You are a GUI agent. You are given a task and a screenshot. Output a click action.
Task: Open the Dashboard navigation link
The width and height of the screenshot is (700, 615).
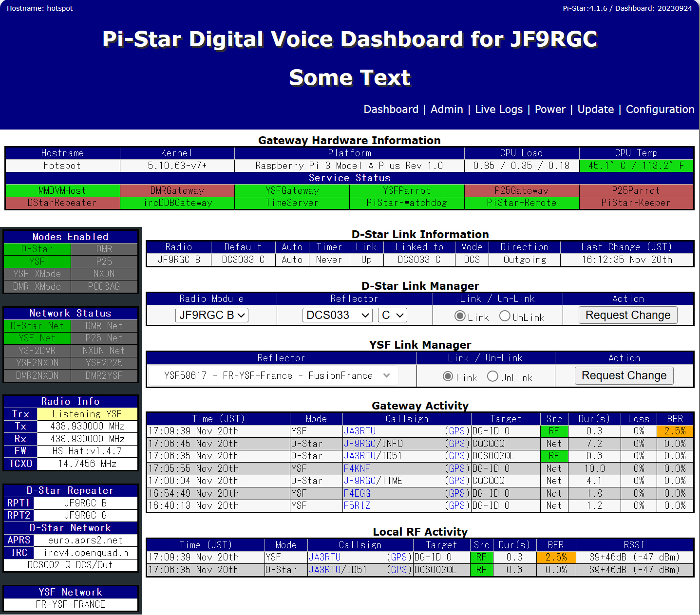(x=391, y=109)
